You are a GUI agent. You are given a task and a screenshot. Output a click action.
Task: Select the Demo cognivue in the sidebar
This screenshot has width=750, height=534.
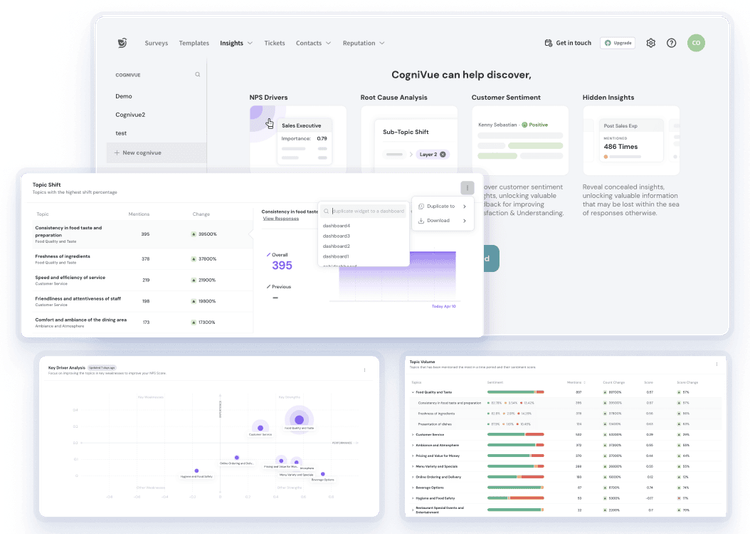click(123, 96)
